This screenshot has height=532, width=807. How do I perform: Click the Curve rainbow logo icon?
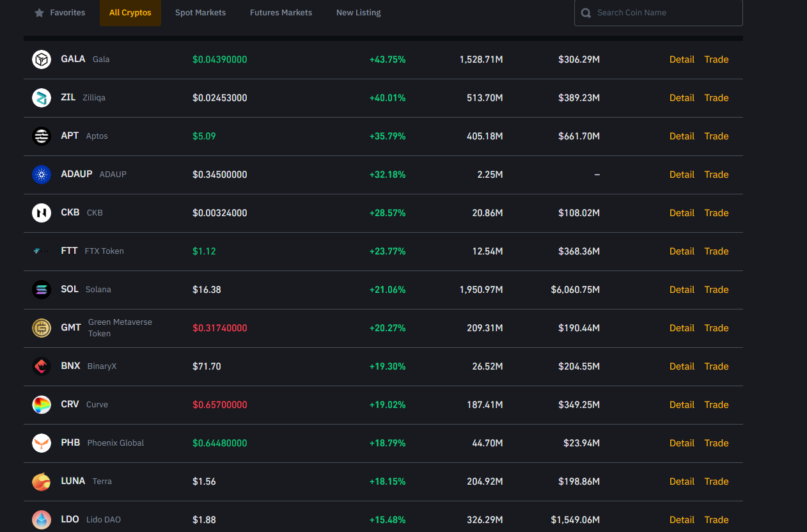point(42,405)
